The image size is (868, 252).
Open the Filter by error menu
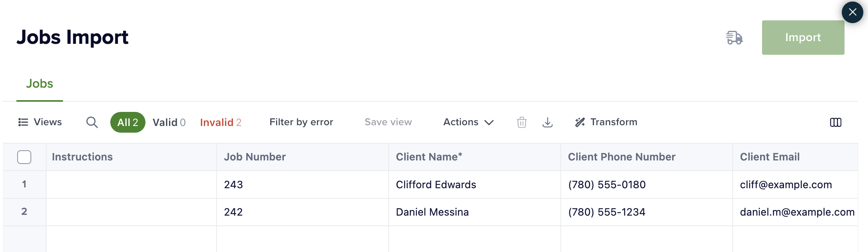pyautogui.click(x=301, y=122)
